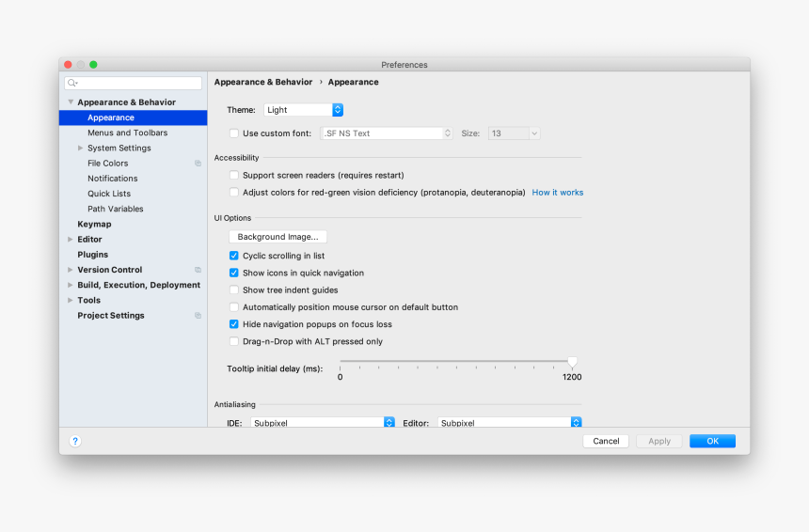This screenshot has height=532, width=809.
Task: Click the middle of the tooltip delay slider track
Action: 456,361
